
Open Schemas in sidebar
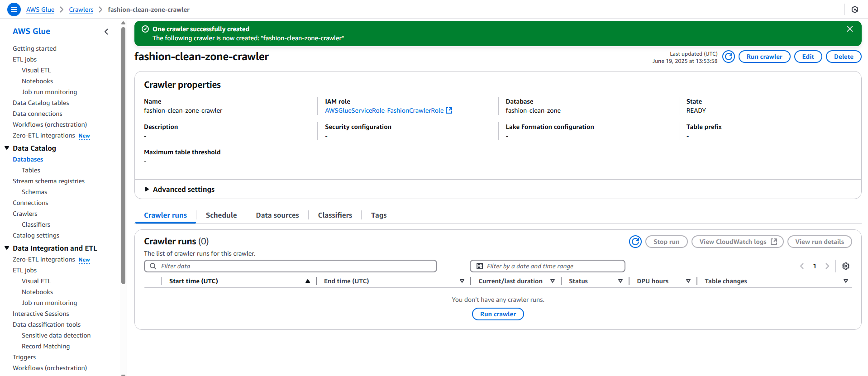click(34, 192)
